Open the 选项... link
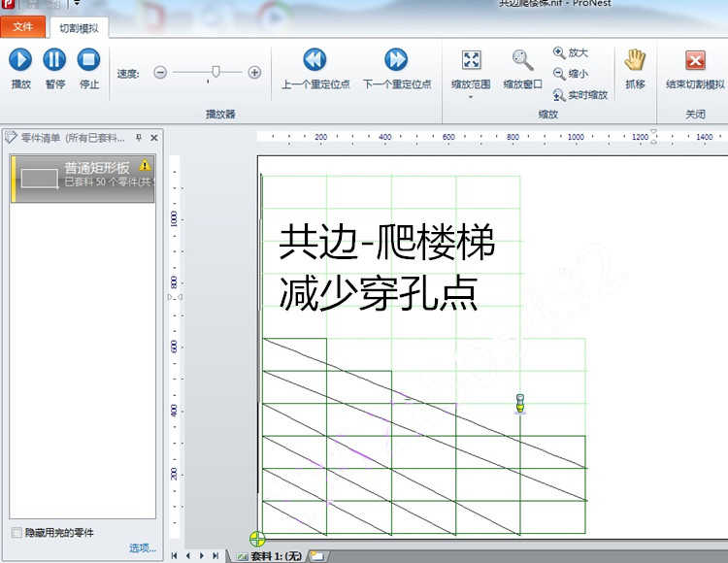Image resolution: width=728 pixels, height=563 pixels. tap(142, 548)
